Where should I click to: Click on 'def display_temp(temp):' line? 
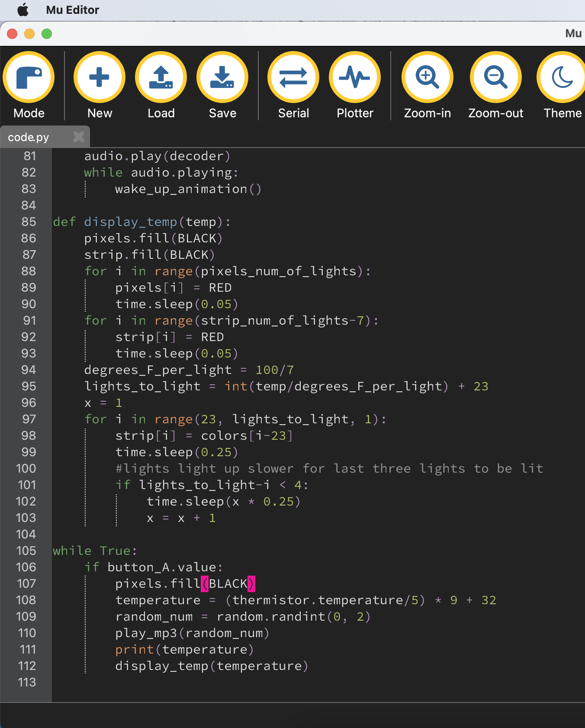[142, 222]
